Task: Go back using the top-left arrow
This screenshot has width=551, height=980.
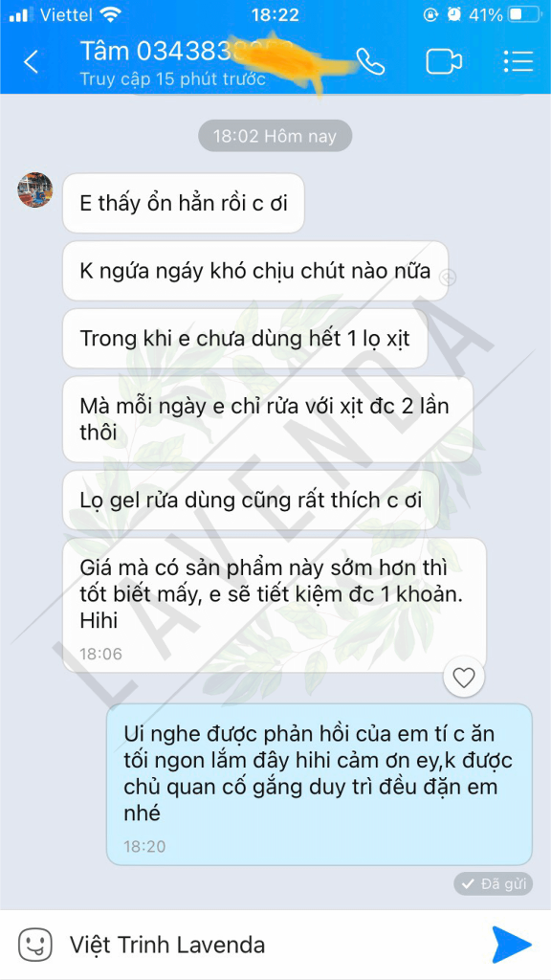Action: (x=31, y=62)
